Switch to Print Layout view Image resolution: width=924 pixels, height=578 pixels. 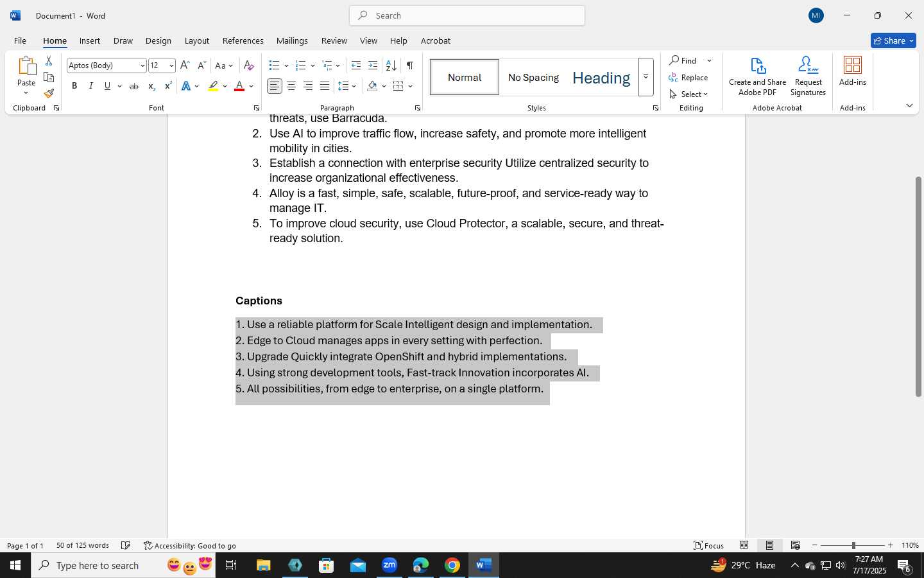click(x=770, y=545)
